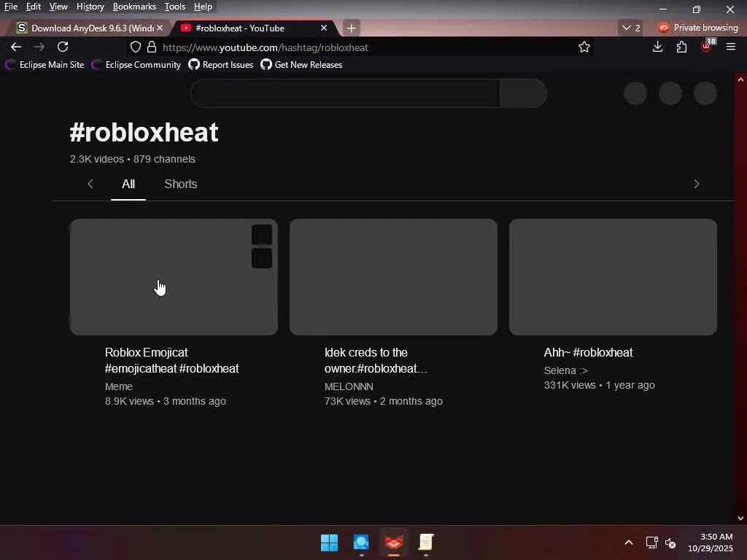This screenshot has width=747, height=560.
Task: Open the notepad scroll taskbar icon
Action: tap(426, 542)
